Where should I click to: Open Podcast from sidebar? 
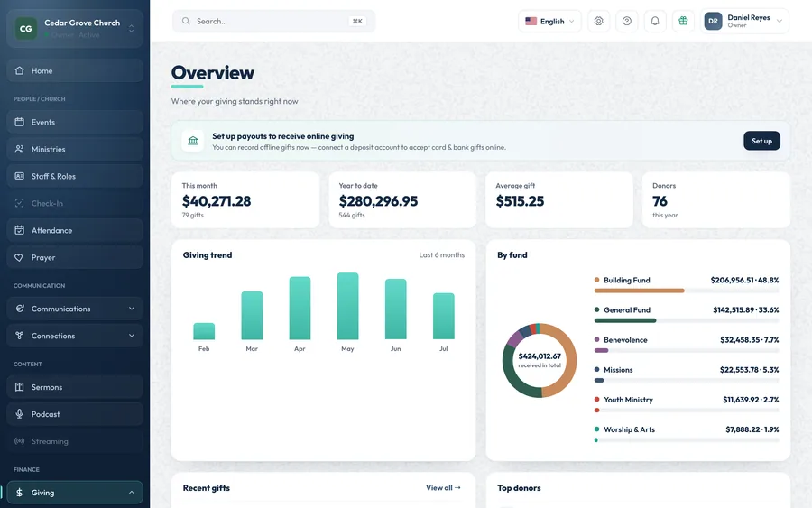click(x=75, y=414)
